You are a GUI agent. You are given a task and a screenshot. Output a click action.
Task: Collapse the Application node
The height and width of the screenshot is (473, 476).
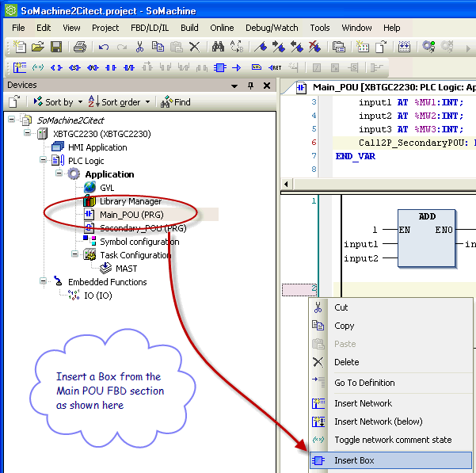point(59,173)
